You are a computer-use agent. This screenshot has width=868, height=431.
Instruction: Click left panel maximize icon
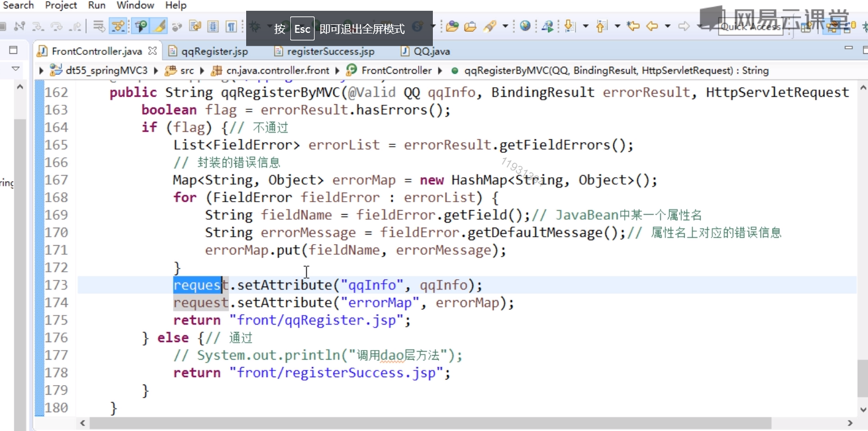coord(14,50)
